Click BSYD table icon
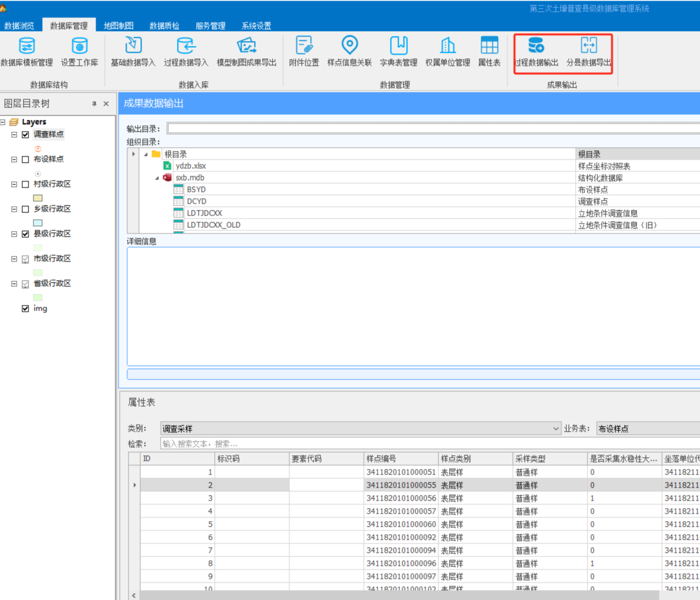 (179, 189)
